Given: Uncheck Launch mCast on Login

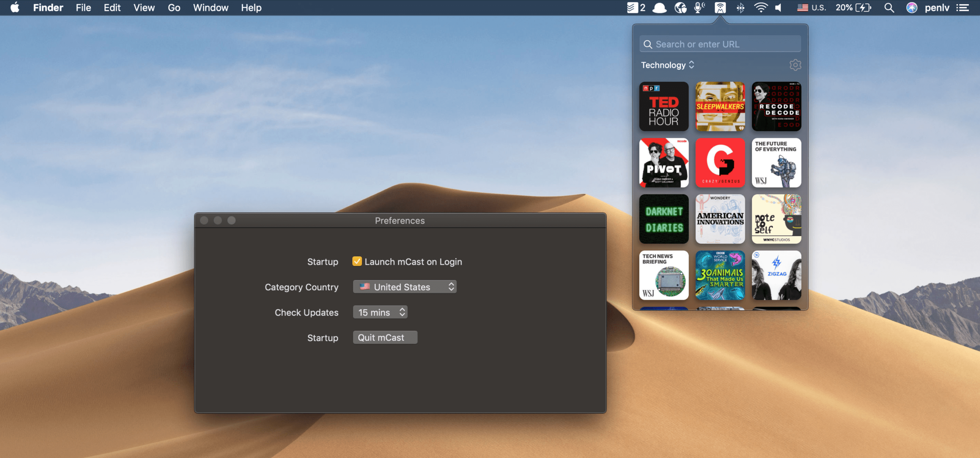Looking at the screenshot, I should tap(356, 261).
